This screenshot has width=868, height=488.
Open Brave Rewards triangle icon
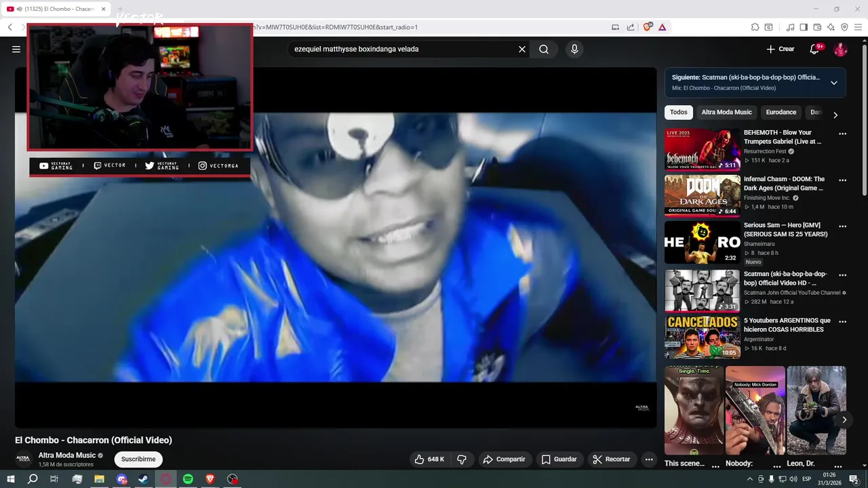tap(662, 27)
